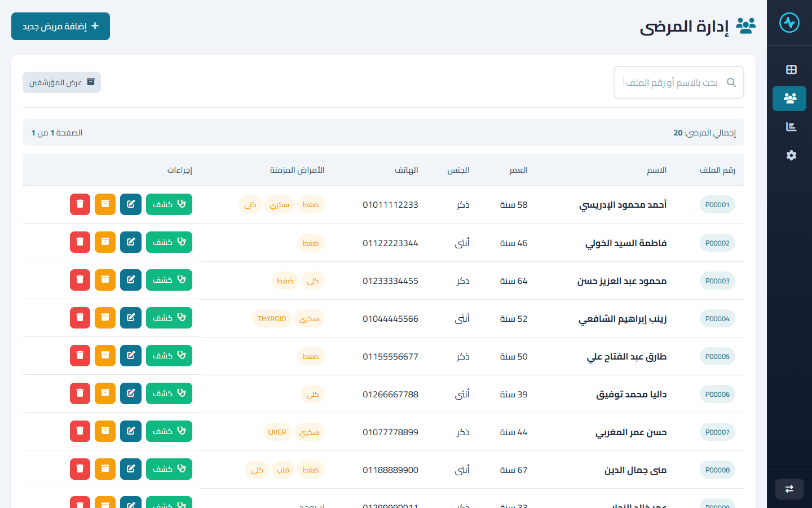812x508 pixels.
Task: Edit patient فاطمة السيد الخولي
Action: [131, 242]
